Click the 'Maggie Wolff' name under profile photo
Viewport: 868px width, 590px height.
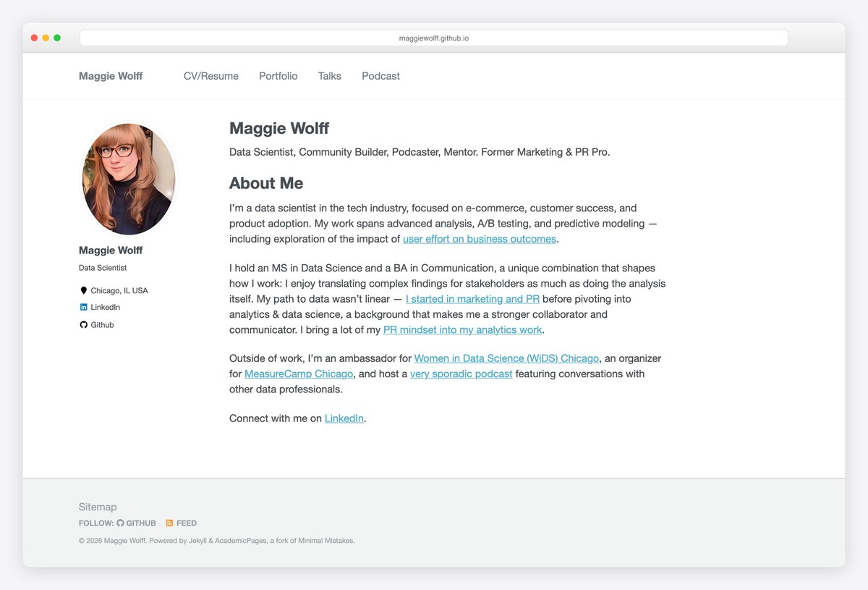(111, 250)
